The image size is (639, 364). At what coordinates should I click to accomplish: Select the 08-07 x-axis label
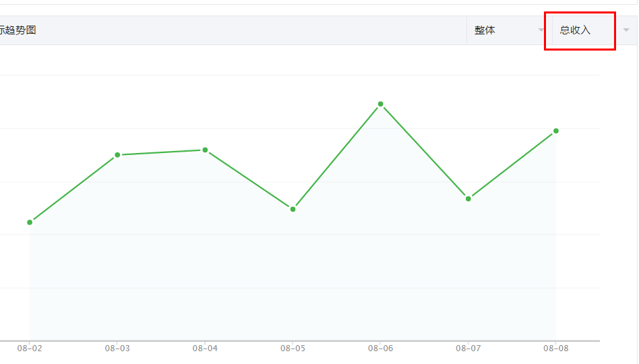(468, 348)
